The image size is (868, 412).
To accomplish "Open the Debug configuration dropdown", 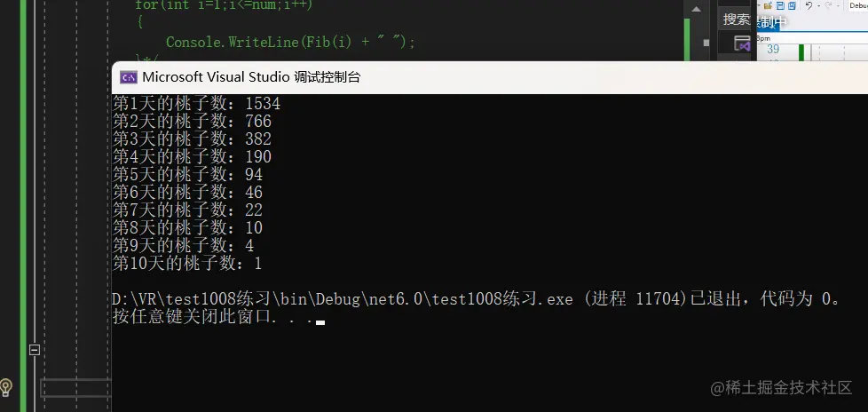I will pyautogui.click(x=858, y=5).
